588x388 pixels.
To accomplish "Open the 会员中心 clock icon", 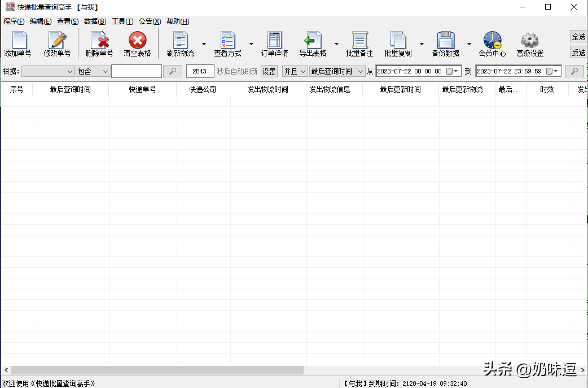I will (x=492, y=41).
